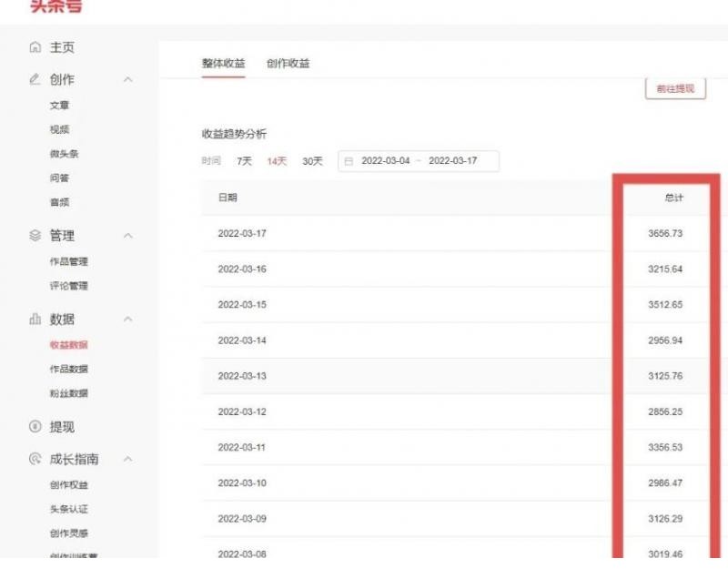Viewport: 728px width, 579px height.
Task: Open the 提现 menu item
Action: pos(62,427)
